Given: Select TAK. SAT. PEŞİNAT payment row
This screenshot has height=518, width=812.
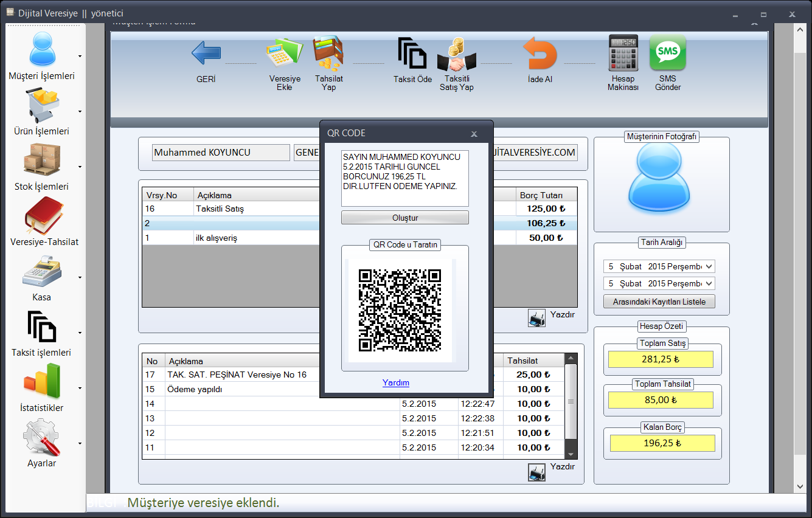Looking at the screenshot, I should (x=353, y=375).
